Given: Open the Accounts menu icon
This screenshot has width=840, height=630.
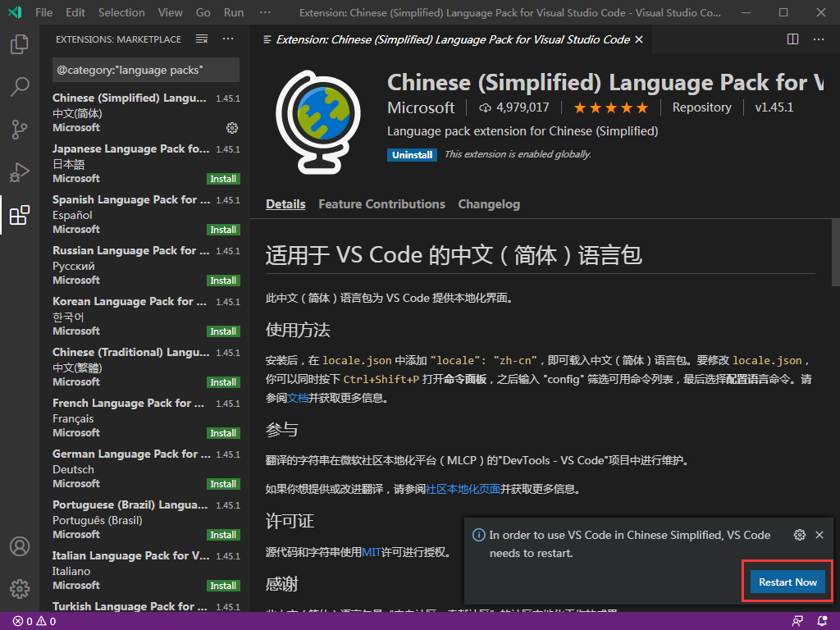Looking at the screenshot, I should click(x=20, y=546).
